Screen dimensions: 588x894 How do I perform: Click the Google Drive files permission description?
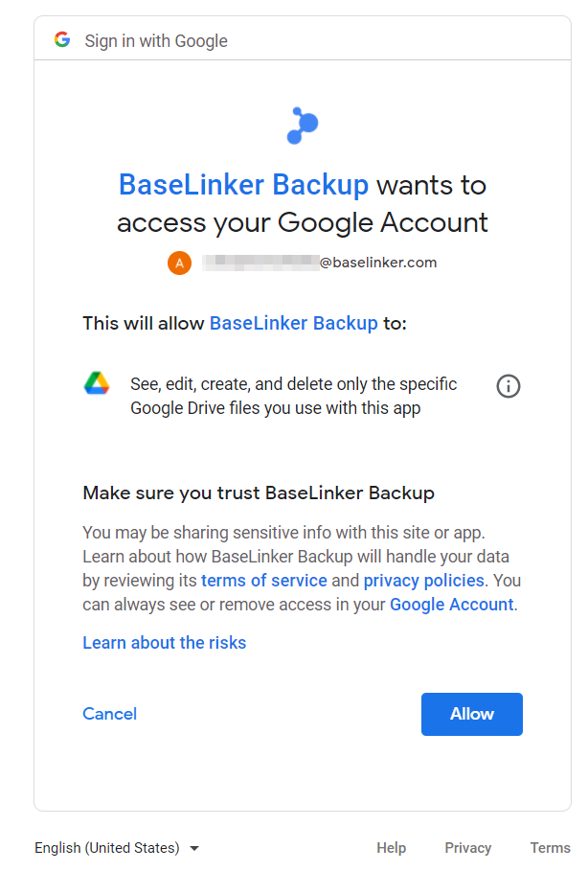[294, 396]
